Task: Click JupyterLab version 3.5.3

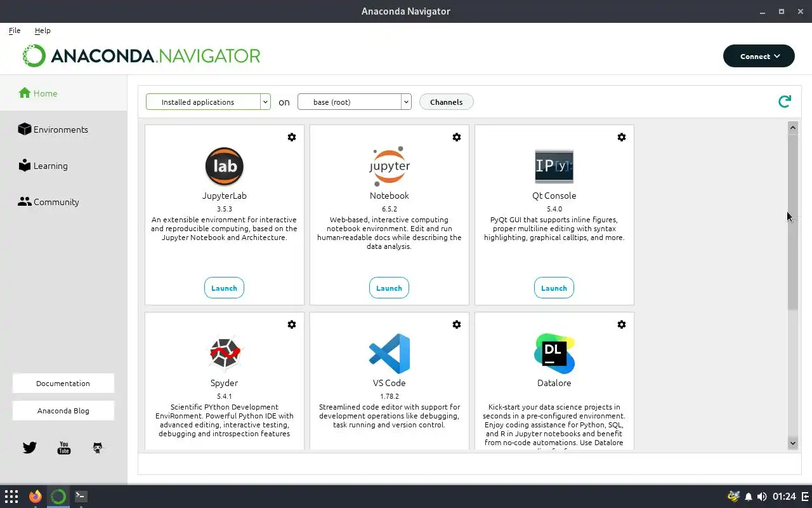Action: pos(225,209)
